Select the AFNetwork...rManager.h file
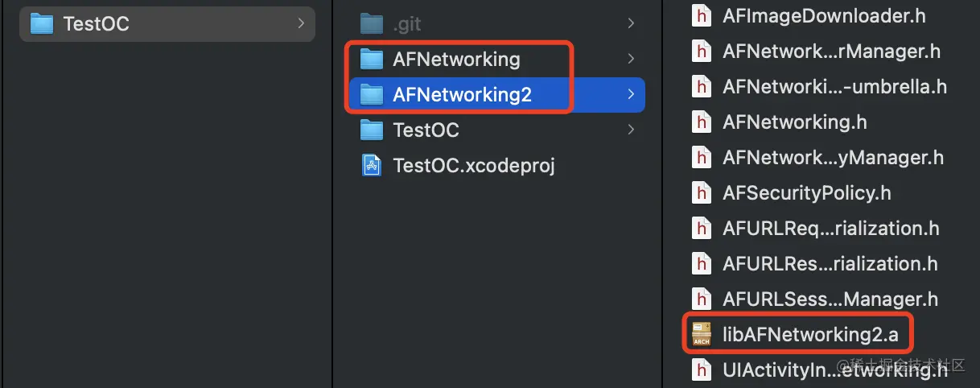The image size is (980, 388). (x=832, y=52)
